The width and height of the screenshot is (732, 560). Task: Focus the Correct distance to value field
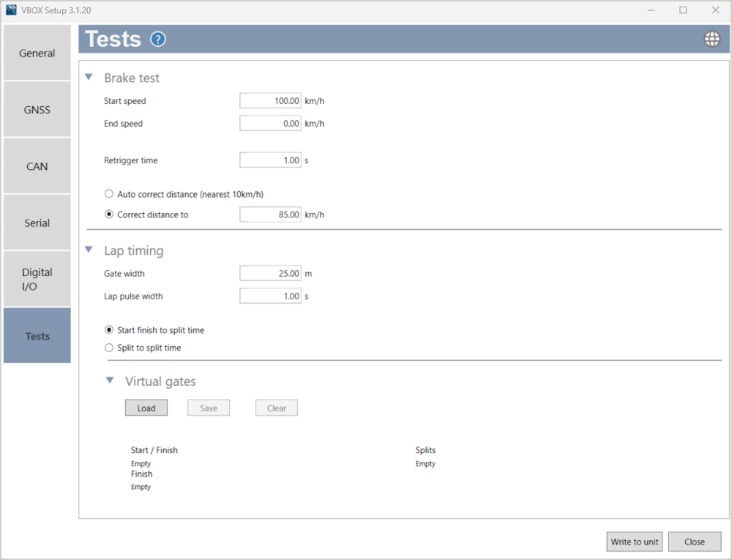pyautogui.click(x=270, y=214)
